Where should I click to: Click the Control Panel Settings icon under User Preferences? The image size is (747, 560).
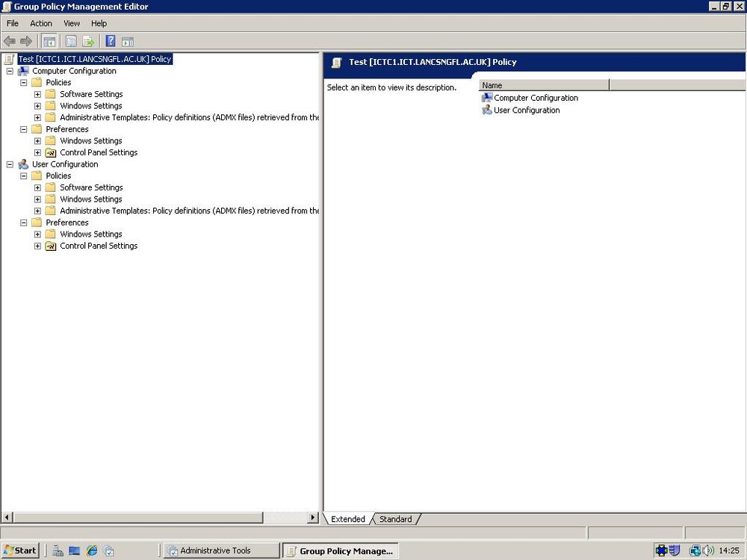51,246
